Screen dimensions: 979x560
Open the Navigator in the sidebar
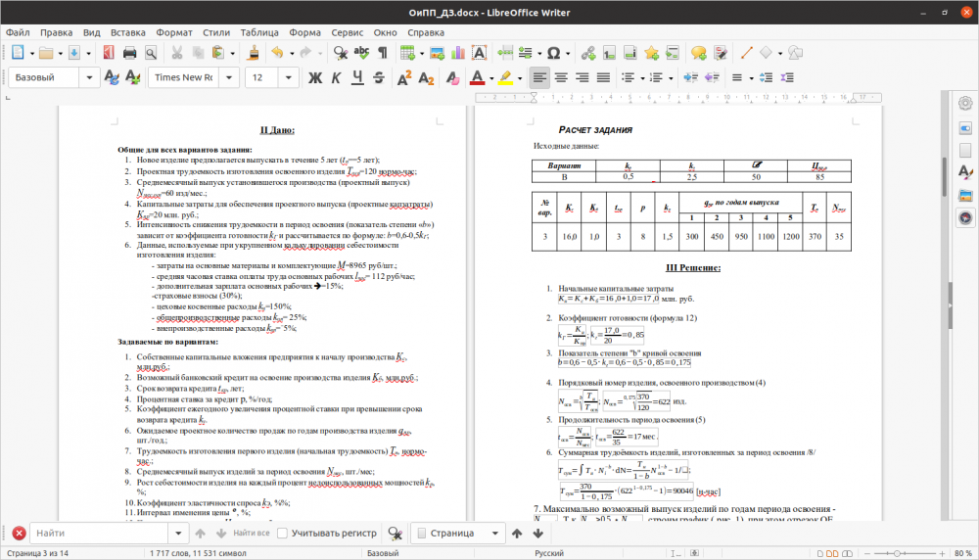pos(964,216)
